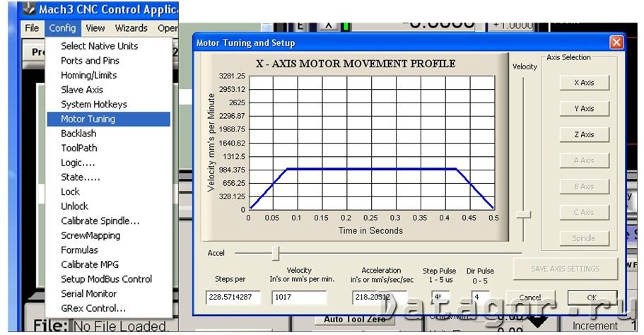Select Y Axis for tuning
The height and width of the screenshot is (335, 644).
point(584,108)
